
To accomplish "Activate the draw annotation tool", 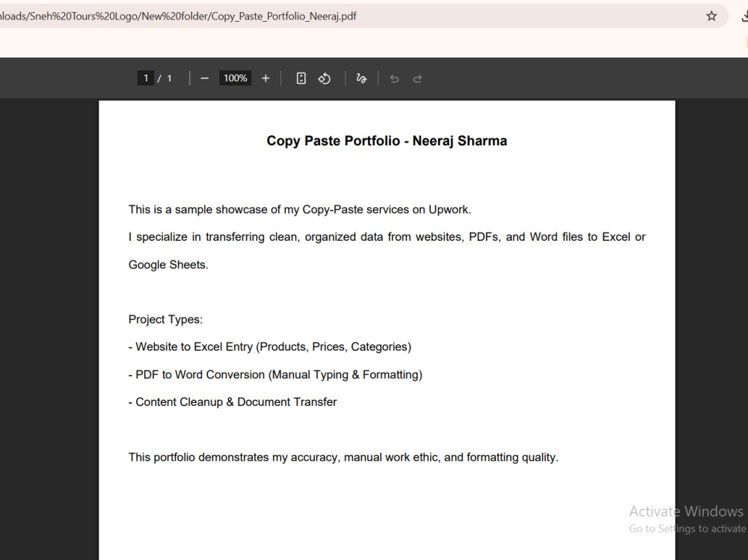I will click(361, 79).
